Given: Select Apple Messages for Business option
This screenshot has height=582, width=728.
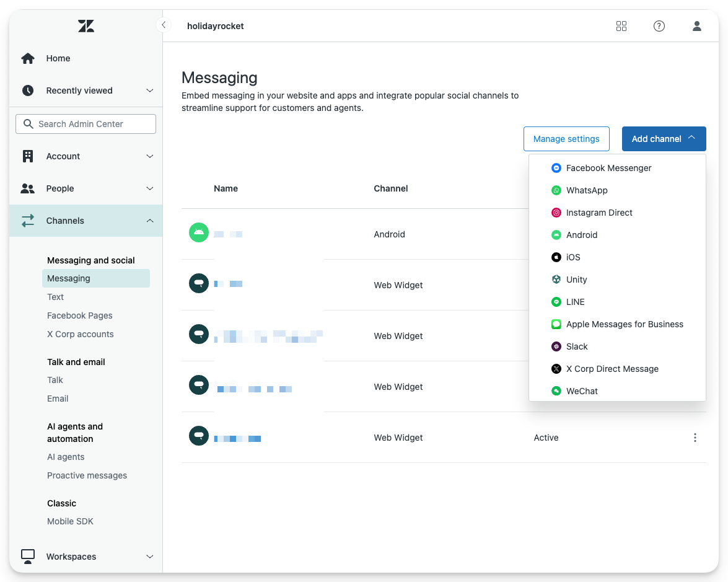Looking at the screenshot, I should [624, 324].
